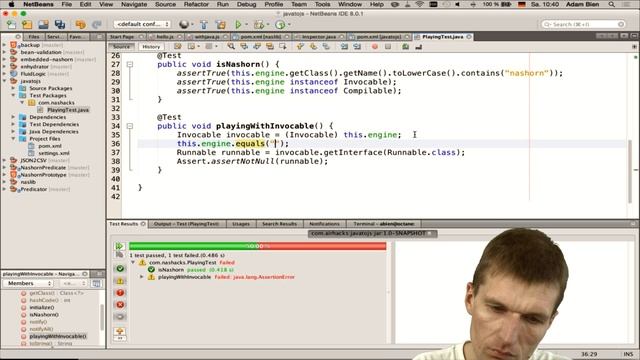Open the Members dropdown in Navigator
Screen dimensions: 640x360
pos(28,283)
